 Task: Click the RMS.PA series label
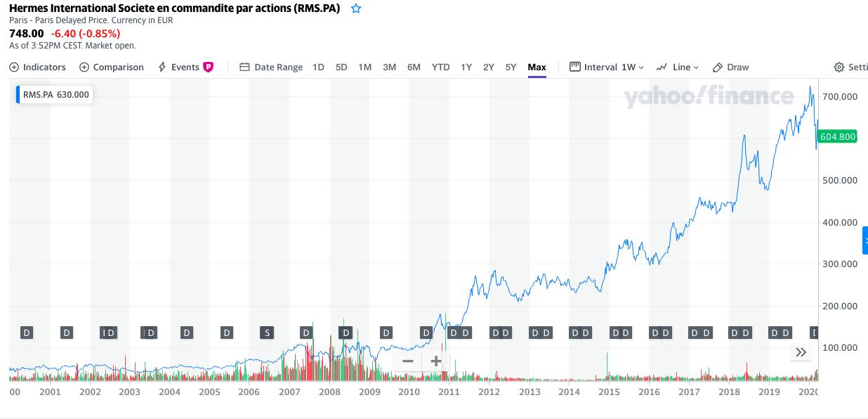pos(55,95)
